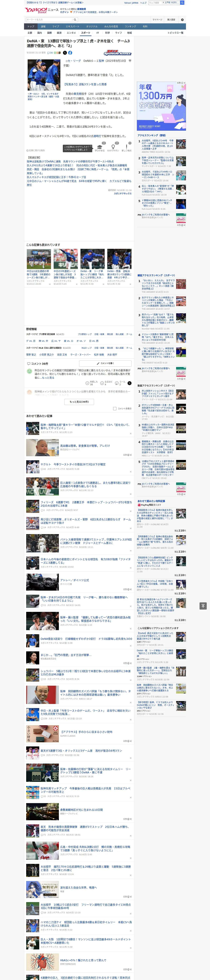Screen dimensions: 210x980
Task: Open the トップ navigation tab
Action: point(31,27)
